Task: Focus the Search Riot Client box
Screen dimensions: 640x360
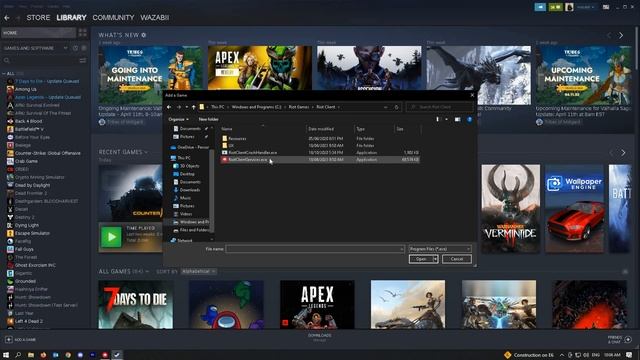Action: [440, 107]
